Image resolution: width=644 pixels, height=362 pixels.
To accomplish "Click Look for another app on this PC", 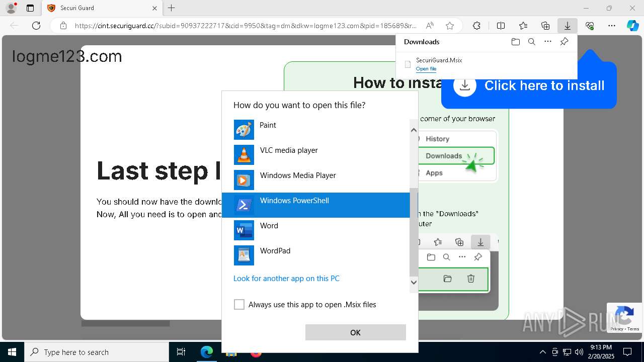I will point(286,279).
